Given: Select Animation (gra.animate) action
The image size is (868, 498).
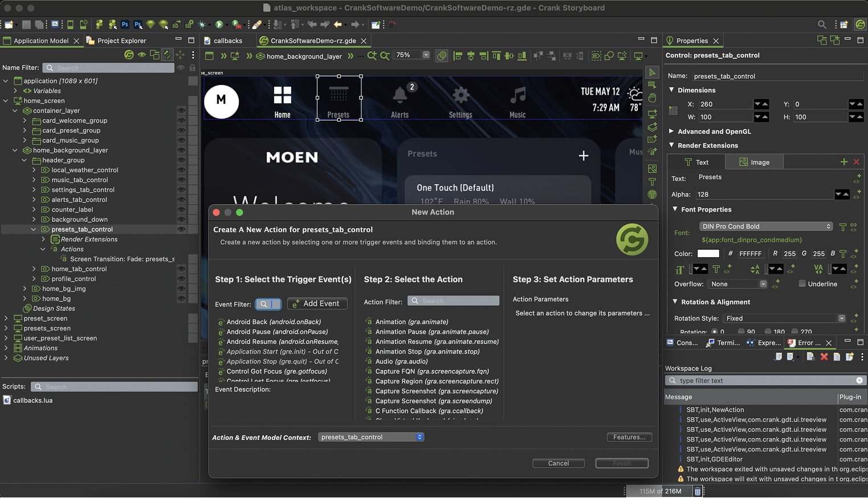Looking at the screenshot, I should coord(411,322).
